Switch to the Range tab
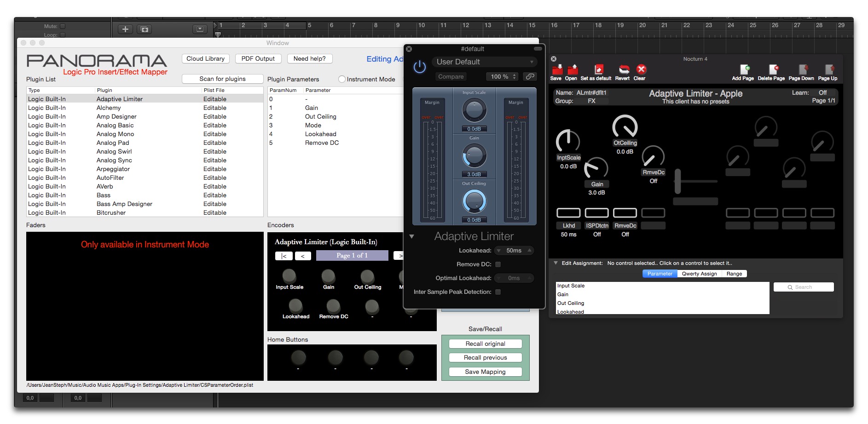Screen dimensions: 868x424 [x=734, y=274]
